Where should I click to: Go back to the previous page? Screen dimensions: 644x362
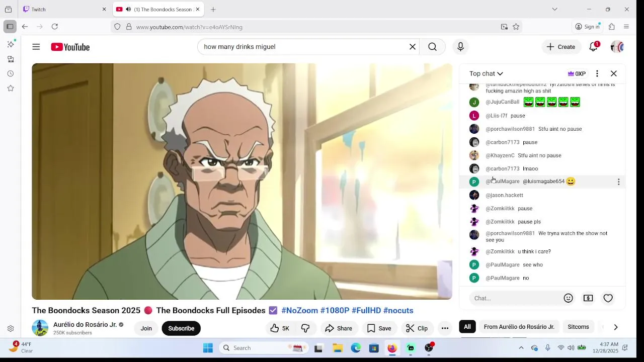click(25, 27)
